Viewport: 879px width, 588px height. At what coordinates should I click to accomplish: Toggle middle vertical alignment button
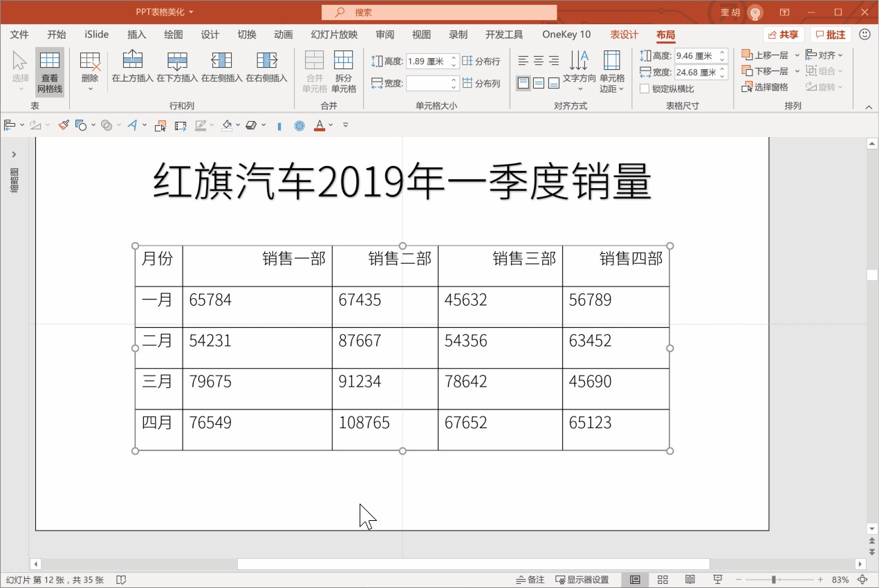[x=539, y=83]
